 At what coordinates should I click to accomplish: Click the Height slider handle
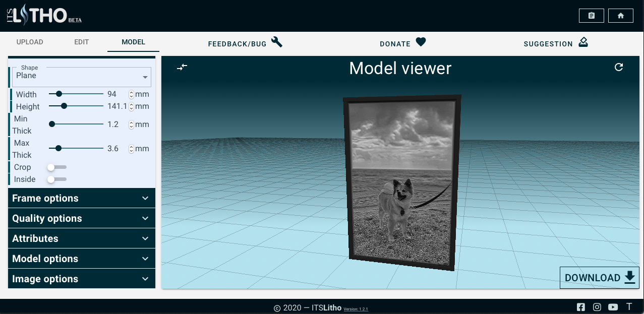point(64,106)
